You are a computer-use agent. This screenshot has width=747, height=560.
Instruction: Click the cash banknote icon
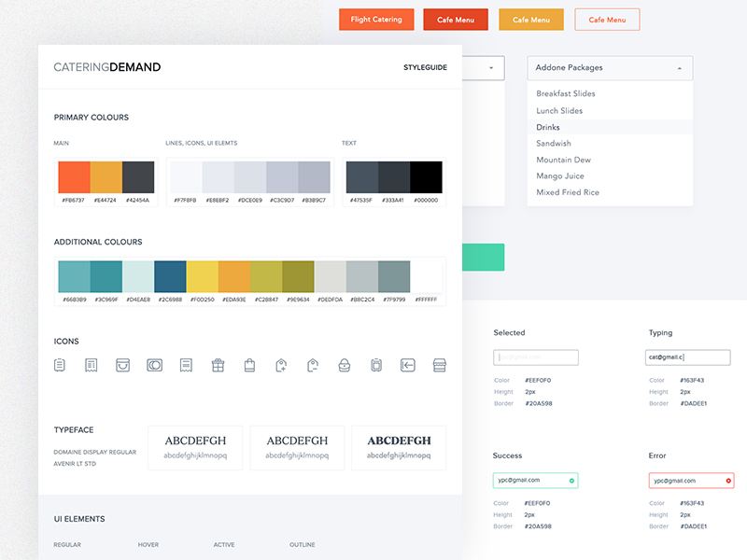(154, 366)
